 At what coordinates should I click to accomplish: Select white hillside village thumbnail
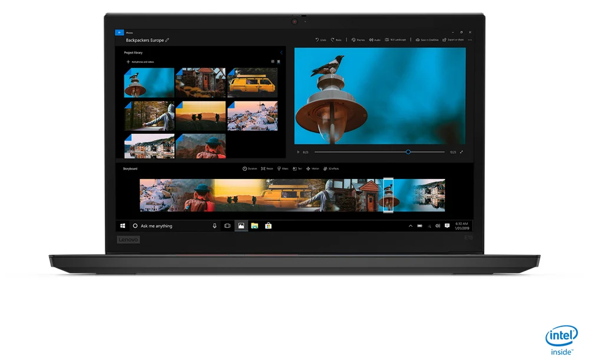[x=253, y=115]
